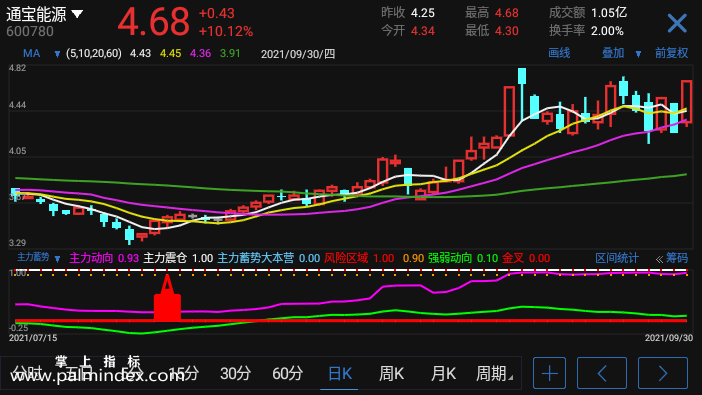Activate the 画线 drawing tool
The width and height of the screenshot is (702, 395).
[x=559, y=53]
